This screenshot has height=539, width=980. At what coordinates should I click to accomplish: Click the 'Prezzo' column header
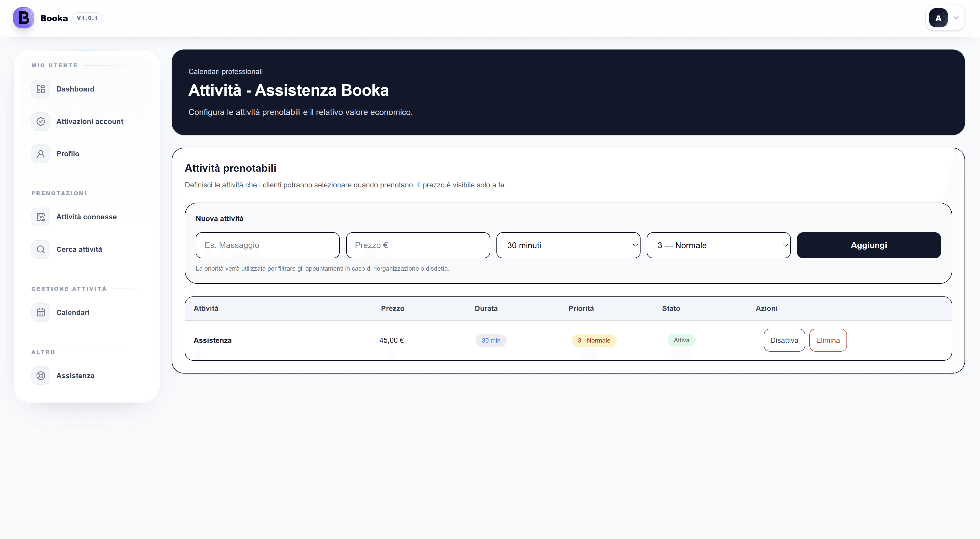pyautogui.click(x=393, y=308)
